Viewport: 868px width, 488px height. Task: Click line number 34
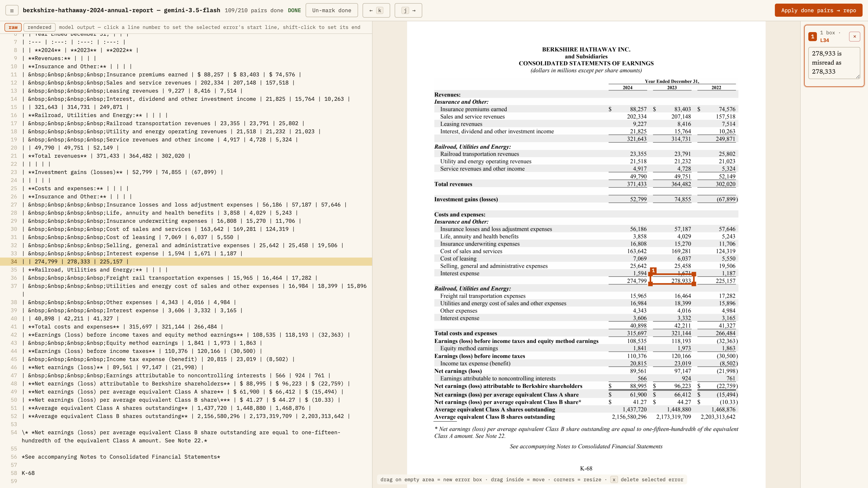click(x=14, y=262)
